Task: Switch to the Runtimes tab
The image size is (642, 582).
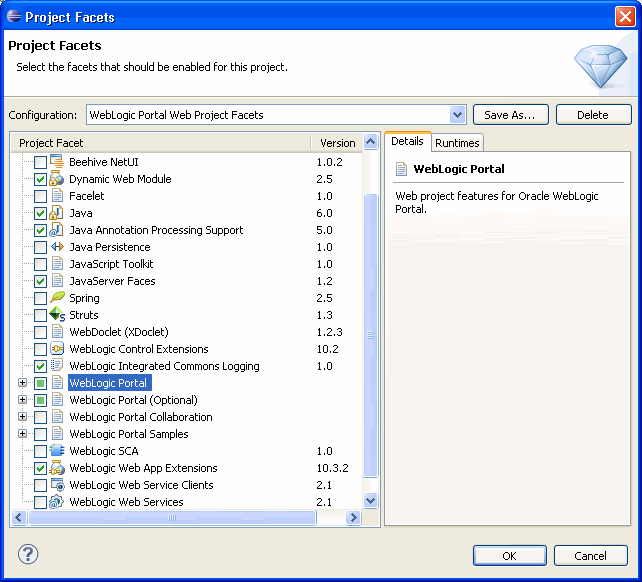Action: click(457, 143)
